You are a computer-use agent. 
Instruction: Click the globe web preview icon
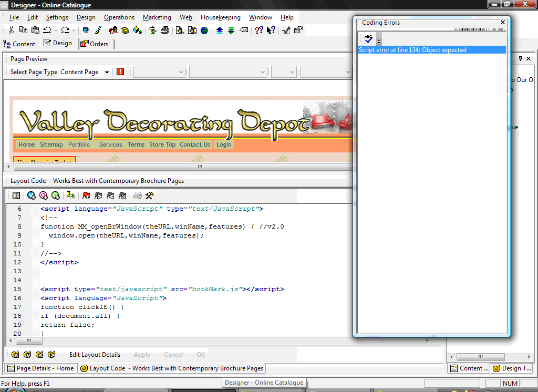tap(204, 30)
